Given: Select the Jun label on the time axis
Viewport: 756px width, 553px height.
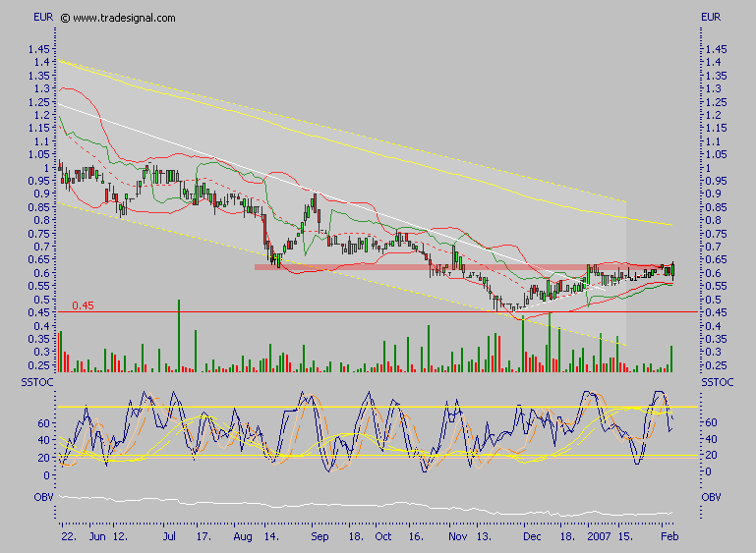Looking at the screenshot, I should click(x=97, y=538).
